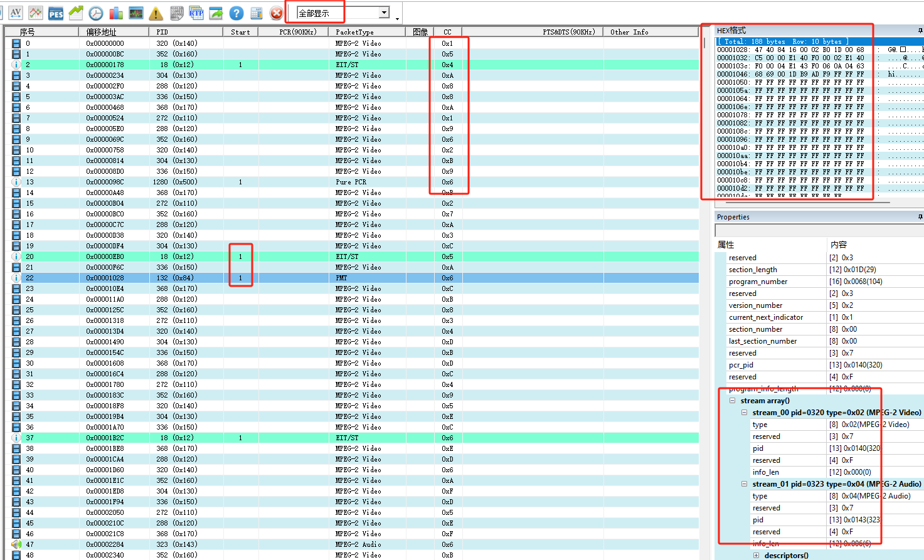Open the binary data view icon
Screen dimensions: 924x560
[x=177, y=13]
